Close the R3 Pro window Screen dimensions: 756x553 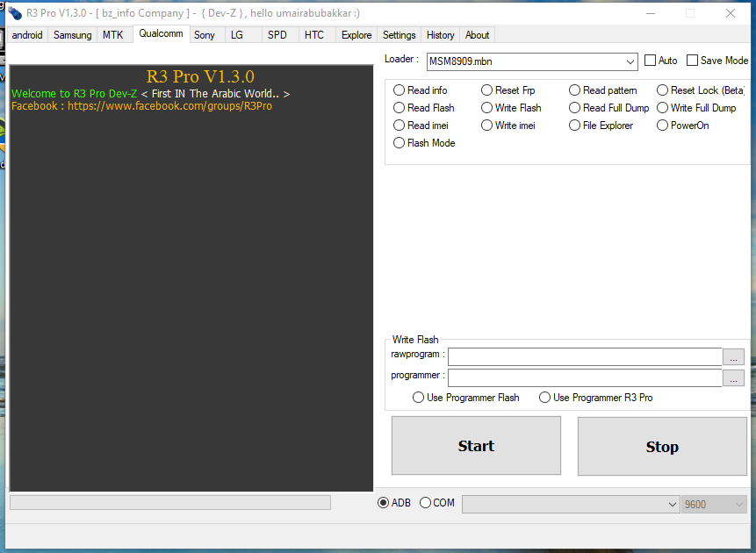tap(731, 13)
